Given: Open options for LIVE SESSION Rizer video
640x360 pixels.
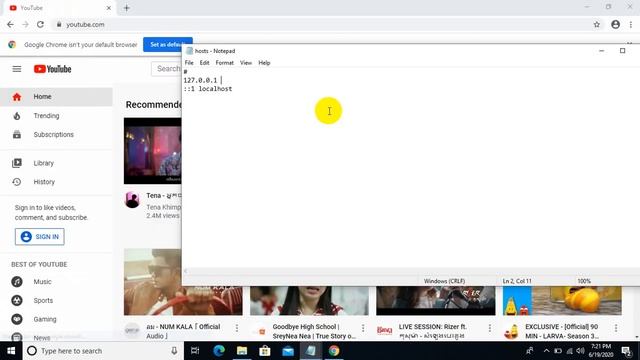Looking at the screenshot, I should (x=490, y=328).
